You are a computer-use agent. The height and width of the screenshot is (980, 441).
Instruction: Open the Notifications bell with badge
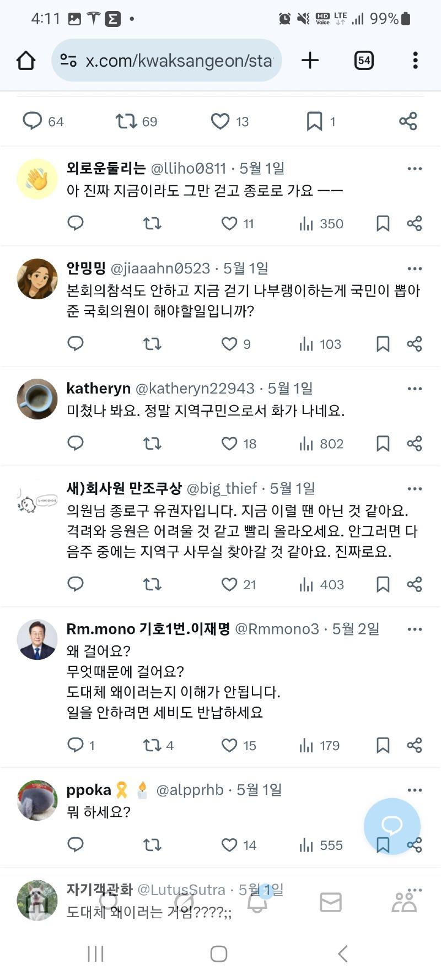click(x=258, y=902)
